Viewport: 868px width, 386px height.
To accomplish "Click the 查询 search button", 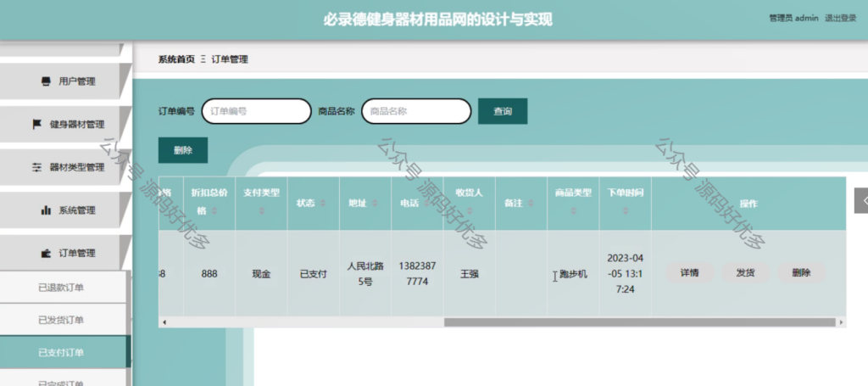I will (503, 111).
